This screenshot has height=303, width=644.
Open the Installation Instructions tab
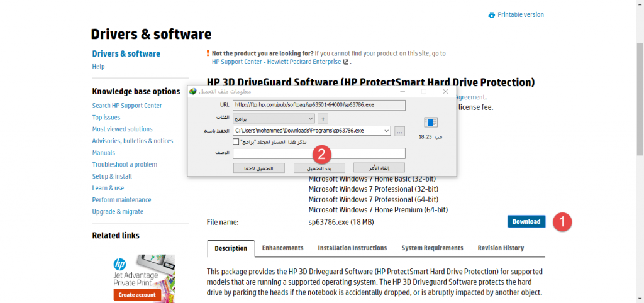tap(352, 248)
